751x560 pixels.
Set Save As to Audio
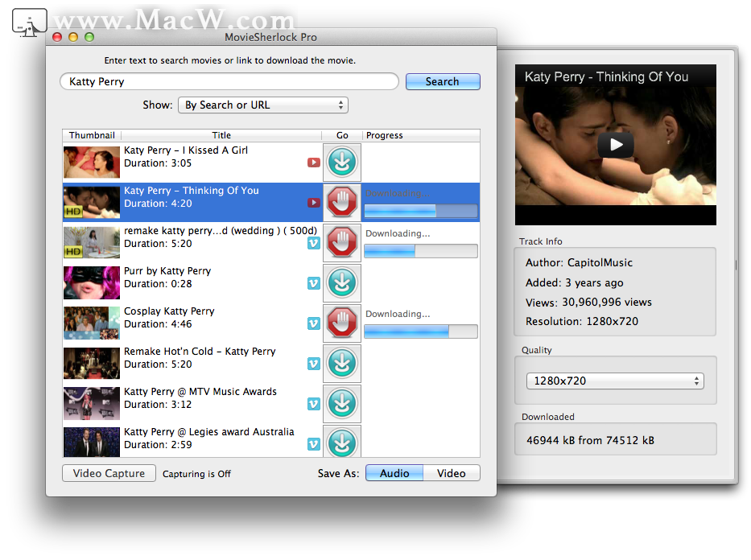click(394, 473)
